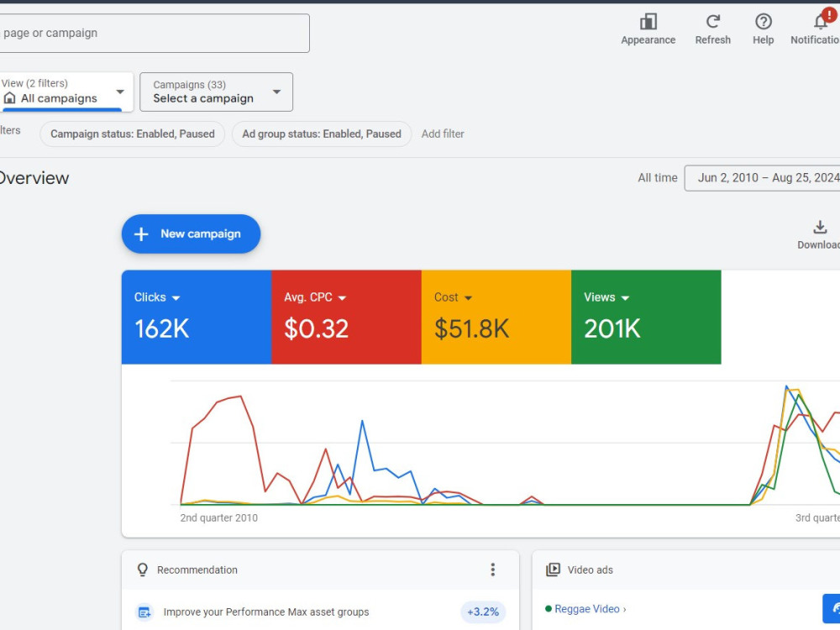Click the All campaigns home icon
The width and height of the screenshot is (840, 630).
[9, 98]
